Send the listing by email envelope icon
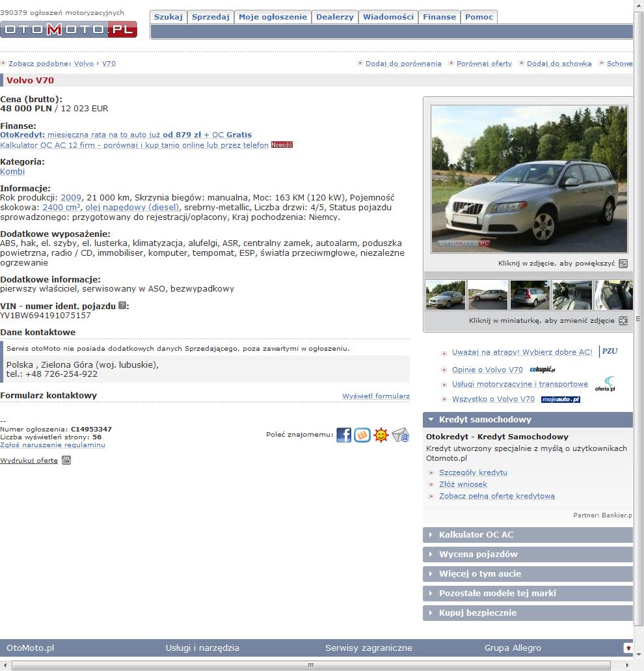This screenshot has height=671, width=644. 401,435
